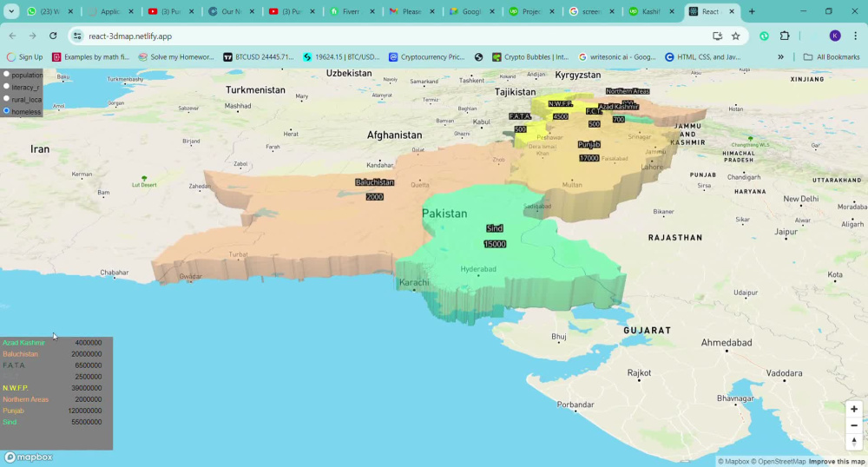Open the Crypto Bubbles bookmark
Image resolution: width=868 pixels, height=467 pixels.
coord(531,57)
